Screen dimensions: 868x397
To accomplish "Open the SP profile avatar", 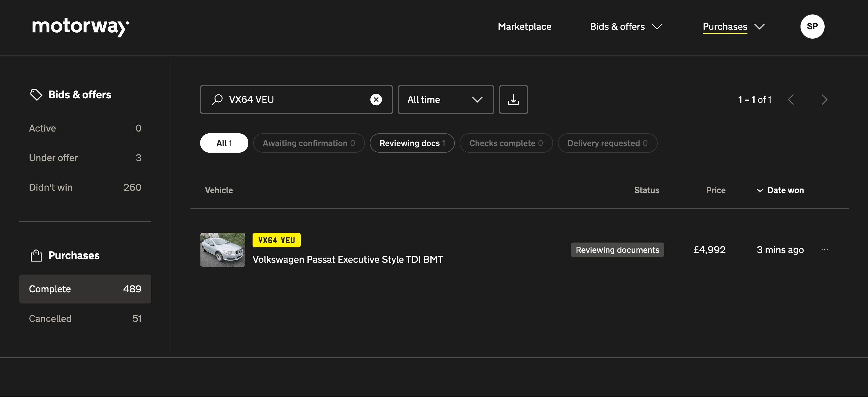I will (x=812, y=27).
